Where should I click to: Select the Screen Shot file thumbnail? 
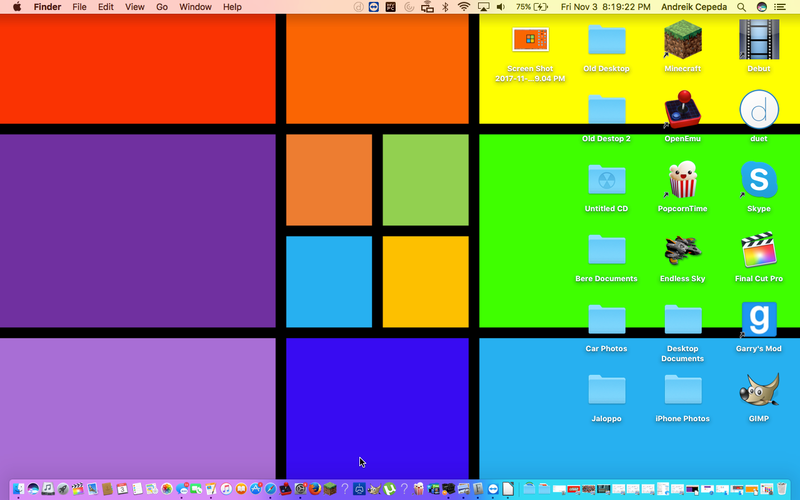tap(530, 40)
